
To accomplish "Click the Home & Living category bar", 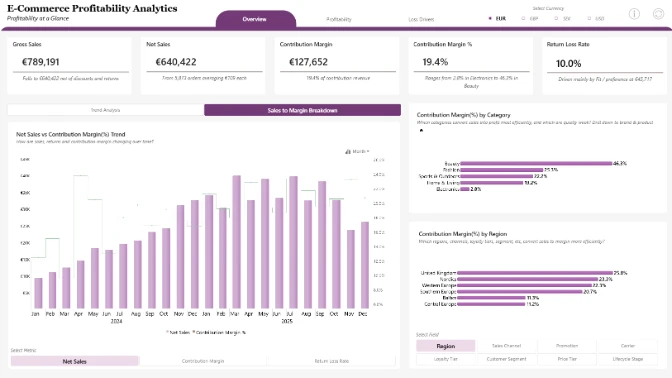I will [x=492, y=183].
